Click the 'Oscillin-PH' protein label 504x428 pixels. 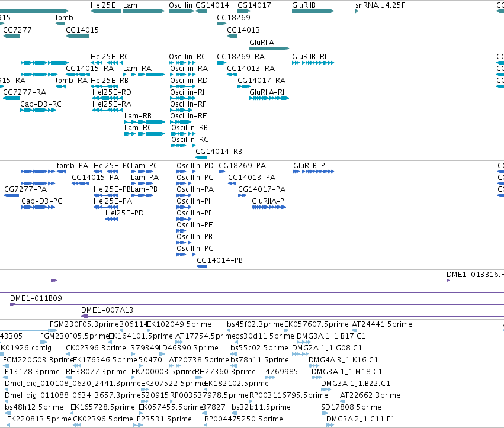(195, 201)
